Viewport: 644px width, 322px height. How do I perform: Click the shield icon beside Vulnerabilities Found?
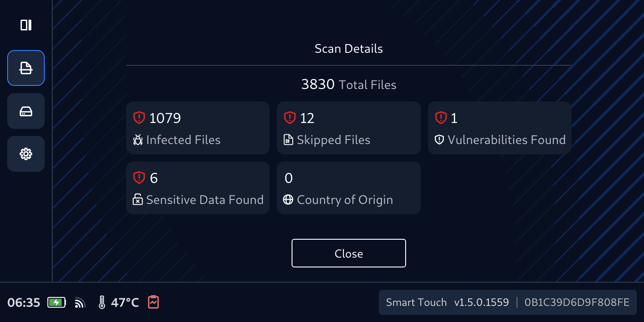coord(439,140)
